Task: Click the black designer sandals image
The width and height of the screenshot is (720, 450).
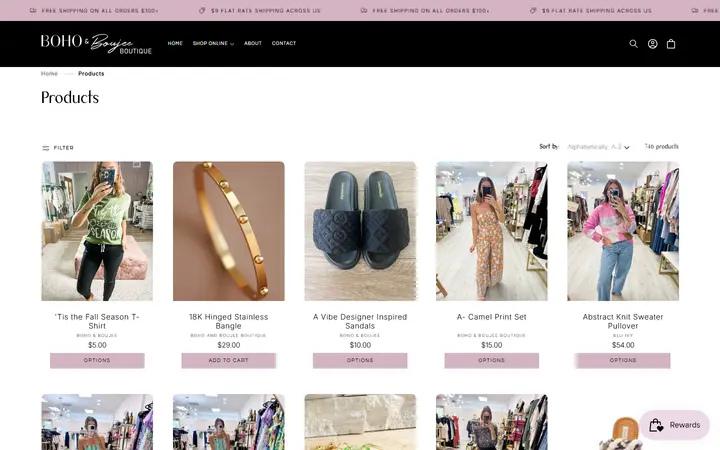Action: tap(360, 231)
